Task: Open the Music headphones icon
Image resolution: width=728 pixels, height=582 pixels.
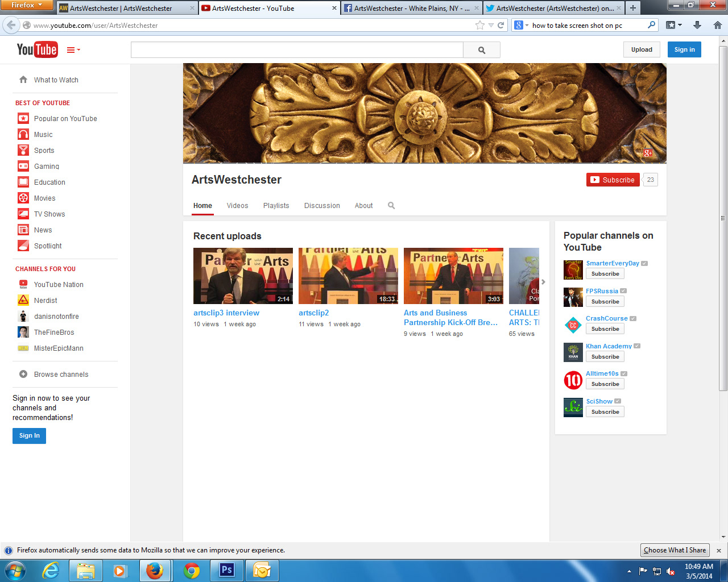Action: (23, 134)
